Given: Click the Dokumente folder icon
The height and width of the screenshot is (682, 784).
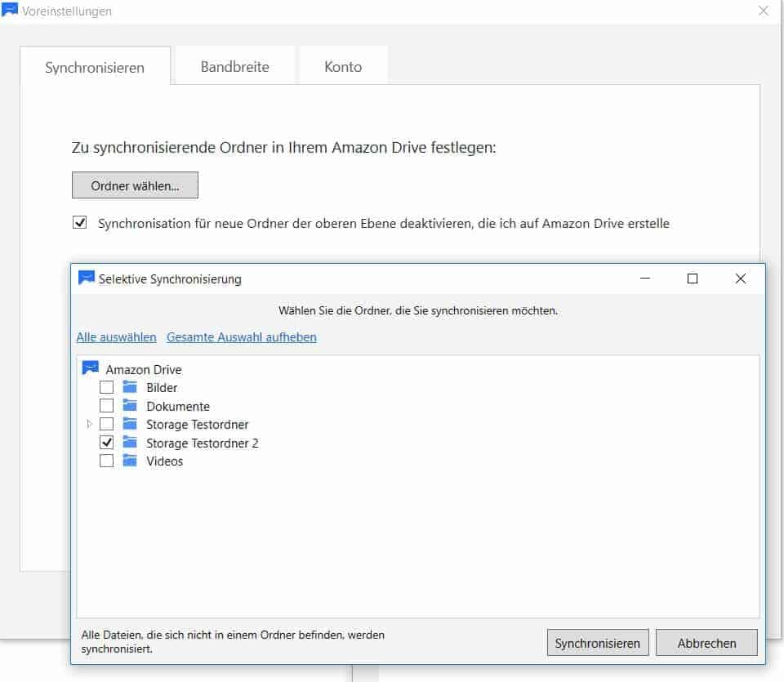Looking at the screenshot, I should point(130,405).
